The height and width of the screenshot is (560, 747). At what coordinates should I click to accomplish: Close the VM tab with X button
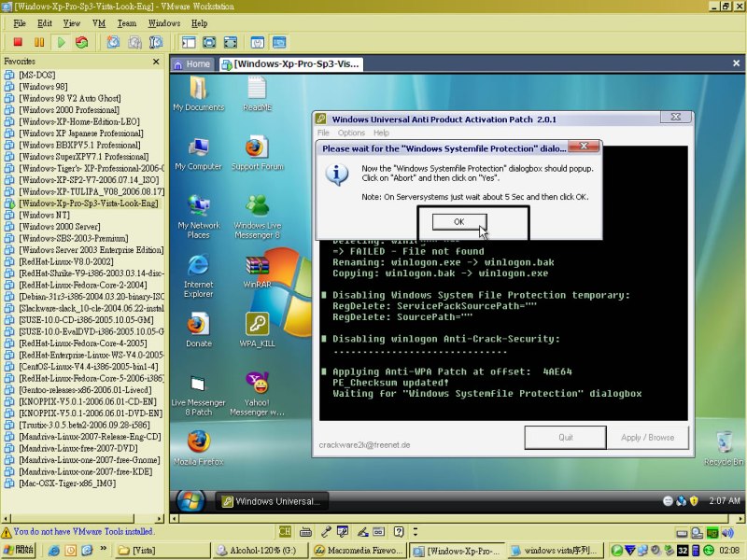coord(736,63)
